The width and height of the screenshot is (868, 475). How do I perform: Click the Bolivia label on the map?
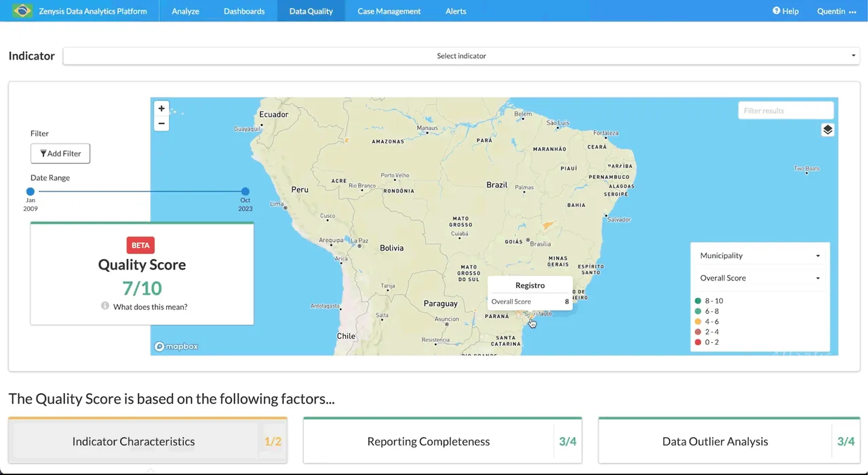coord(392,248)
